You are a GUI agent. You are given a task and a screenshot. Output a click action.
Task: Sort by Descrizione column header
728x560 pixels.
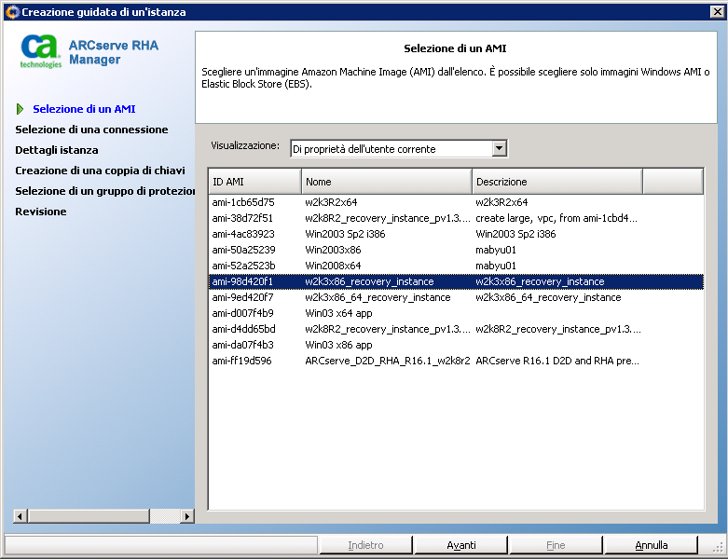coord(556,182)
